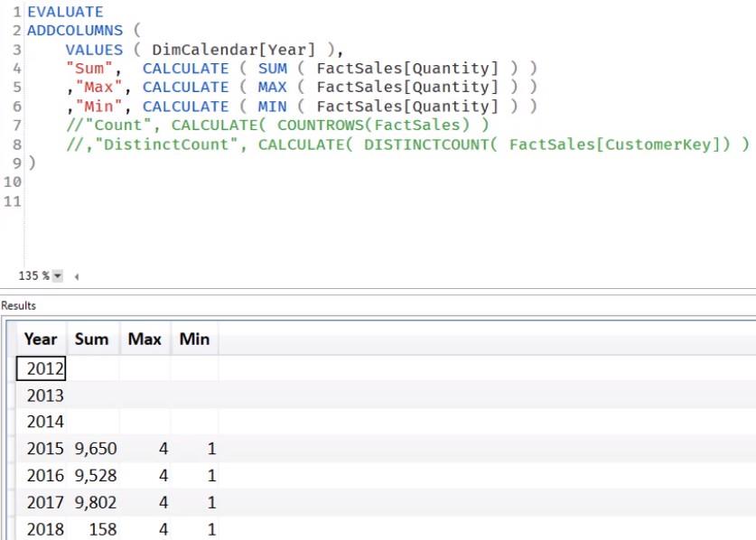This screenshot has width=756, height=540.
Task: Click the Sum column header
Action: 91,340
